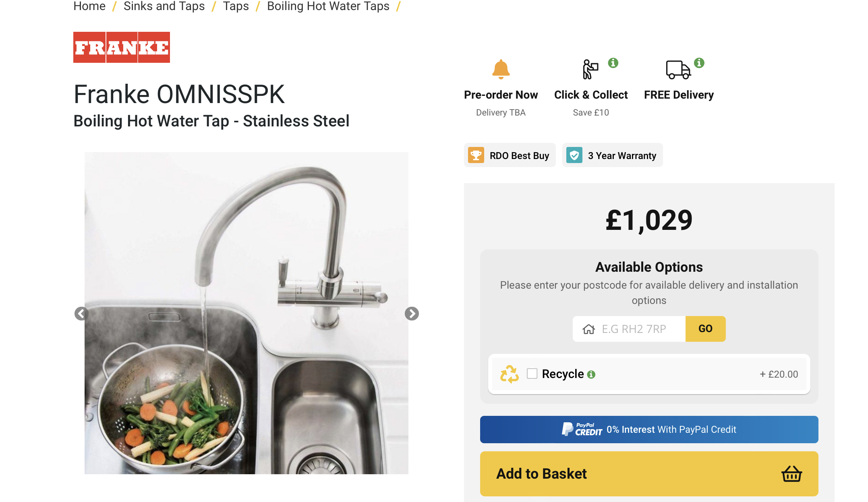Open Boiling Hot Water Taps breadcrumb
The image size is (868, 502).
coord(328,6)
